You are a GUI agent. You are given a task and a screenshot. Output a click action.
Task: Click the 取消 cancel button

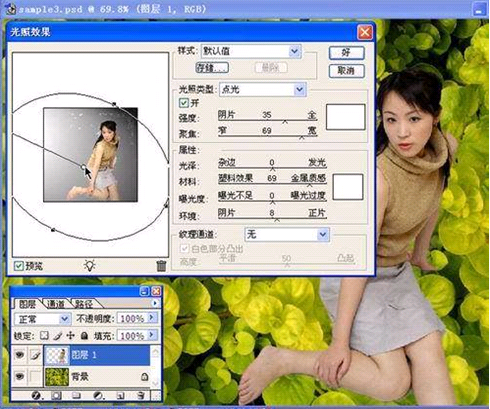tap(346, 71)
